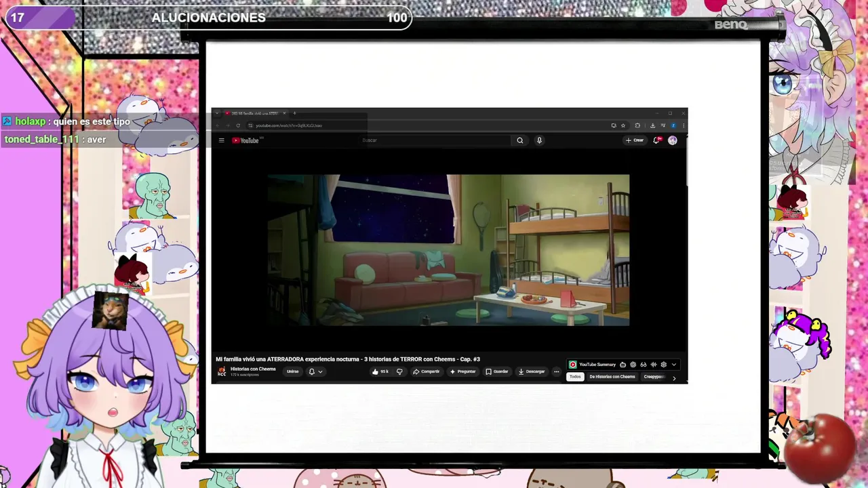Click the YouTube search magnifier button
868x488 pixels.
point(520,140)
